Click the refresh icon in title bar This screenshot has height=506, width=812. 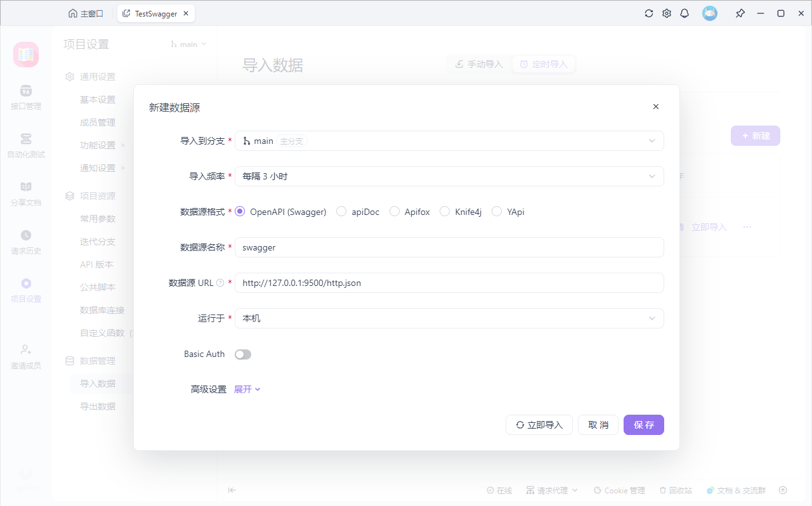pos(649,13)
